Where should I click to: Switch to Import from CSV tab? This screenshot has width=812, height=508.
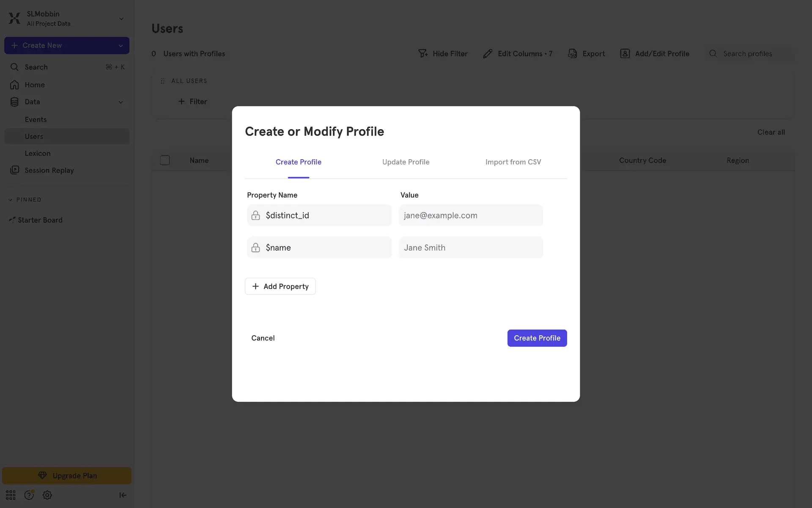pos(513,162)
